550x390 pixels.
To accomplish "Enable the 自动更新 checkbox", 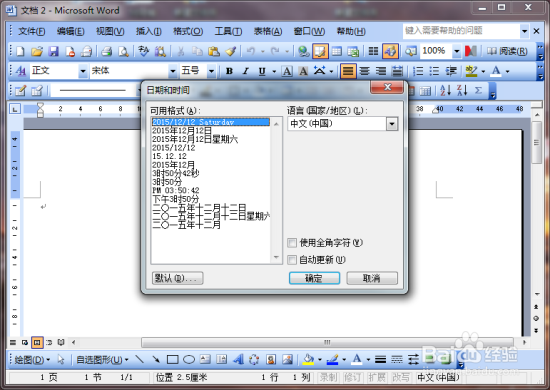I will point(291,260).
